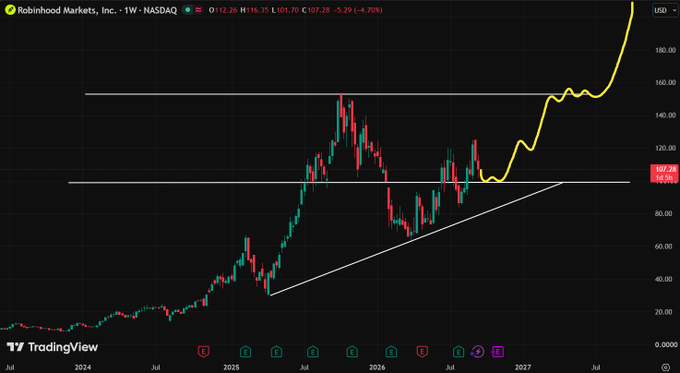Screen dimensions: 680x373
Task: Click the 120.00 price axis label
Action: (x=666, y=148)
